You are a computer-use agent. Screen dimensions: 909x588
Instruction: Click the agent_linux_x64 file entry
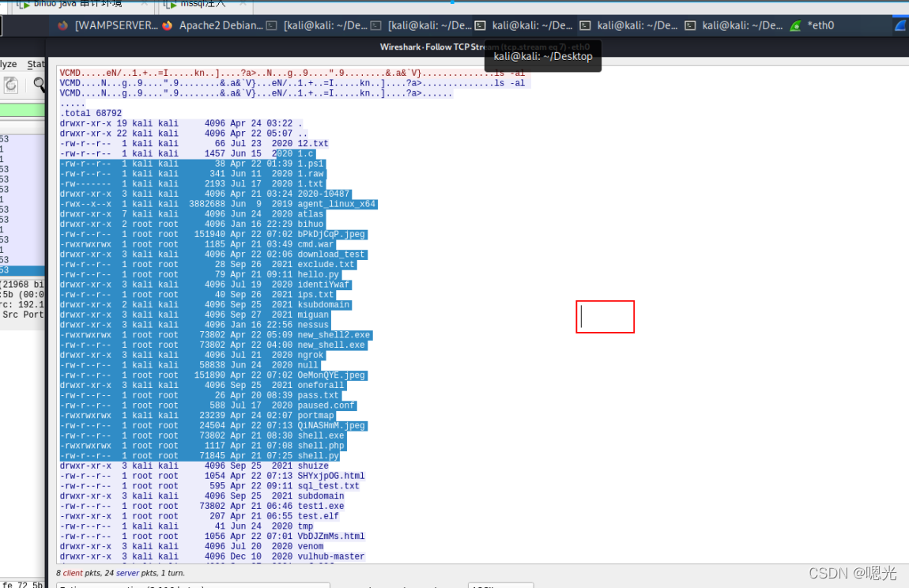point(337,204)
